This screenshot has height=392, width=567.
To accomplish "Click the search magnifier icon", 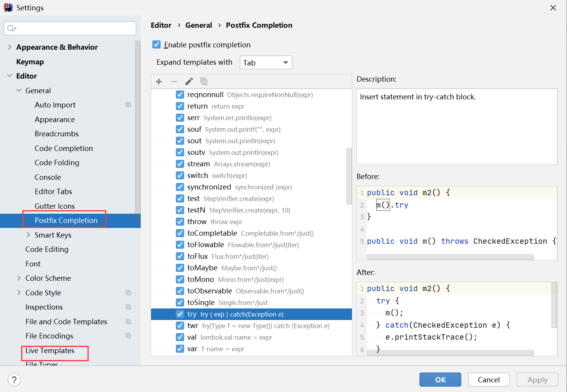I will click(12, 28).
